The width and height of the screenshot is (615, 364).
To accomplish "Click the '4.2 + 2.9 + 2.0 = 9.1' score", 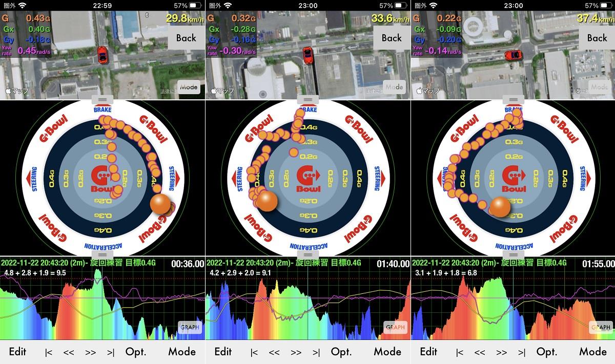I will (x=241, y=273).
